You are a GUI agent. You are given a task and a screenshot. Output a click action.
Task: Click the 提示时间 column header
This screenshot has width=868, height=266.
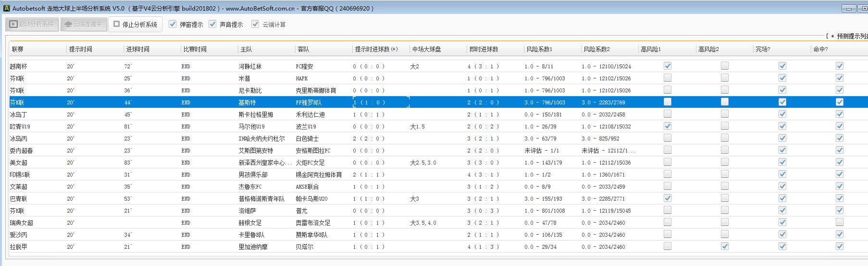(80, 49)
